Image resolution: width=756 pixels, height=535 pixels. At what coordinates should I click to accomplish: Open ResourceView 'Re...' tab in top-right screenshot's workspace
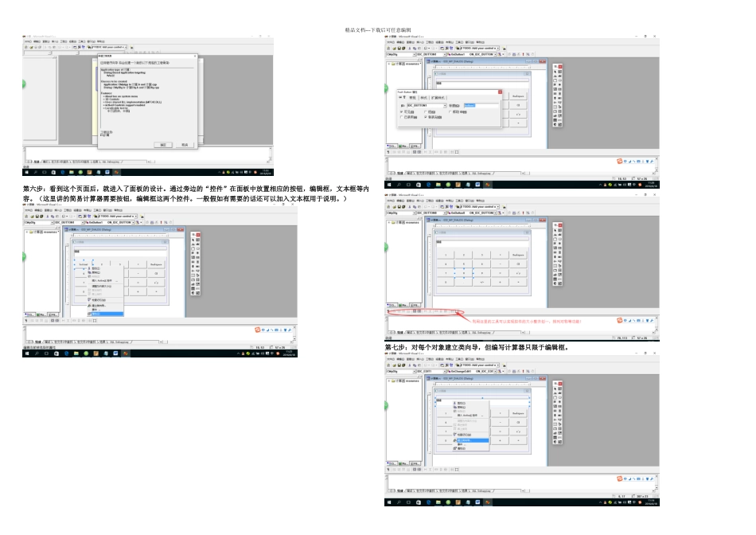tap(403, 146)
